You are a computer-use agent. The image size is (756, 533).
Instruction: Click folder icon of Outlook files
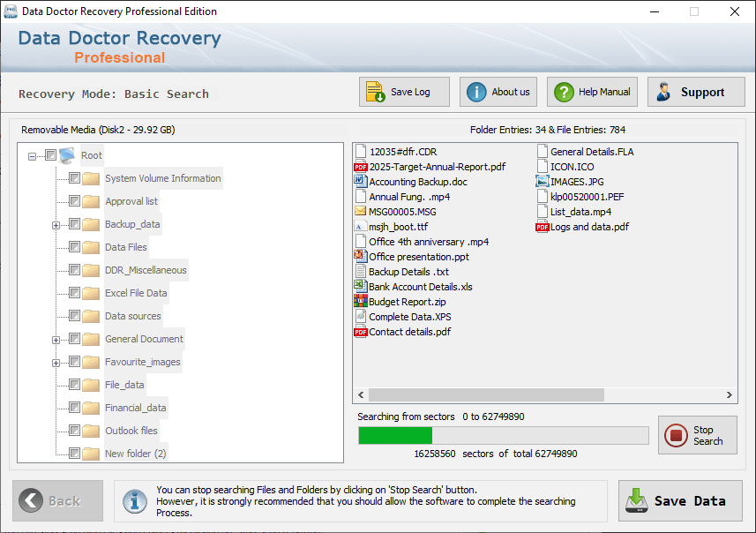pyautogui.click(x=91, y=431)
